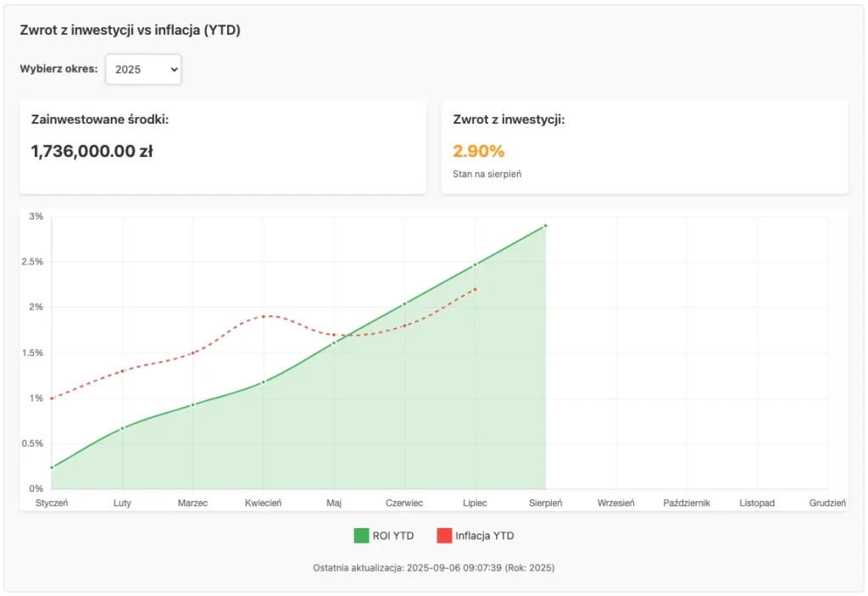
Task: Click the 2.90% return value
Action: (479, 151)
